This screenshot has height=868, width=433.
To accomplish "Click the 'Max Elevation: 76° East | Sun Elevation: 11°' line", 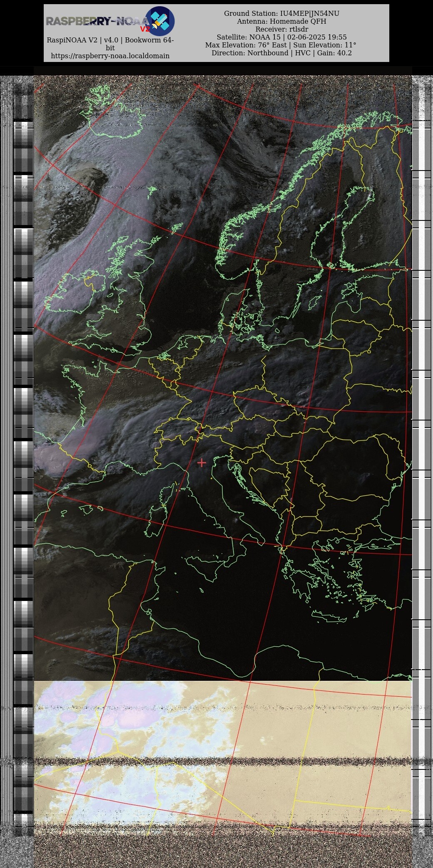I will (281, 45).
